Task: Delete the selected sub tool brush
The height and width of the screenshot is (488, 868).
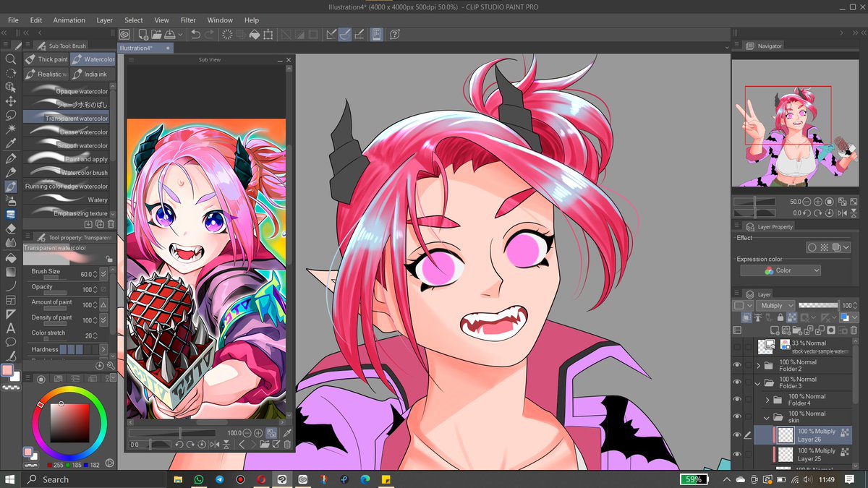Action: (111, 225)
